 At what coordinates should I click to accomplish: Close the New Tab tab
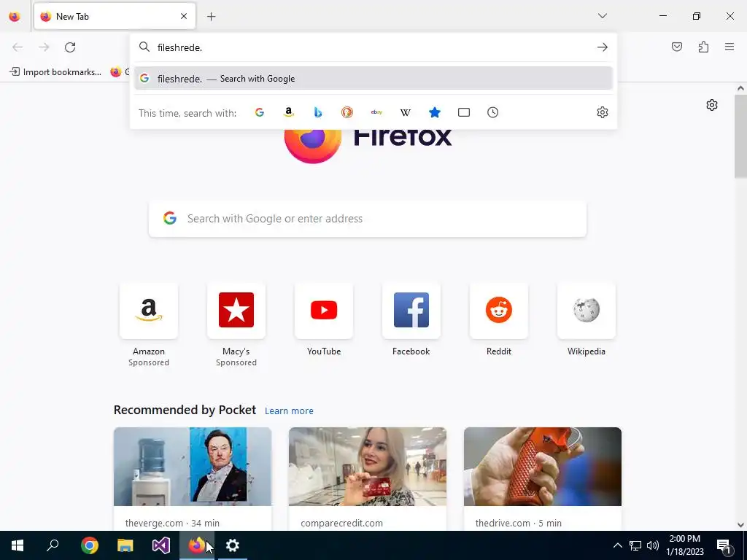pos(184,16)
